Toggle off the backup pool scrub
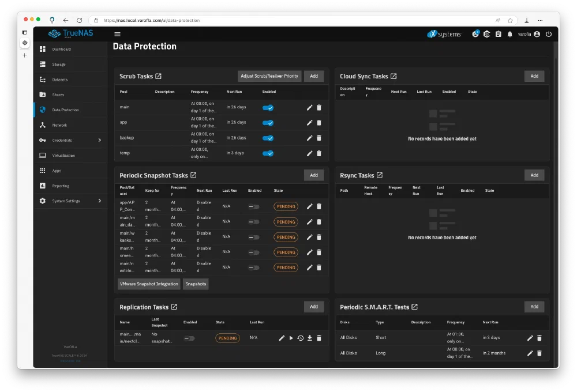Screen dimensions: 577x392 pos(268,138)
